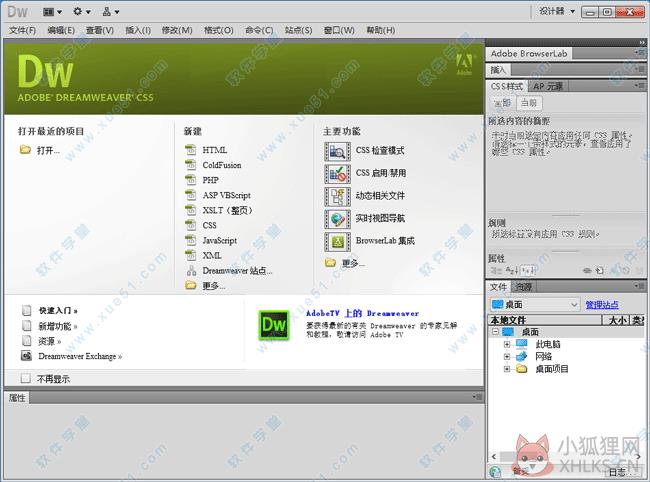The image size is (650, 482).
Task: Click the PHP file icon
Action: (190, 180)
